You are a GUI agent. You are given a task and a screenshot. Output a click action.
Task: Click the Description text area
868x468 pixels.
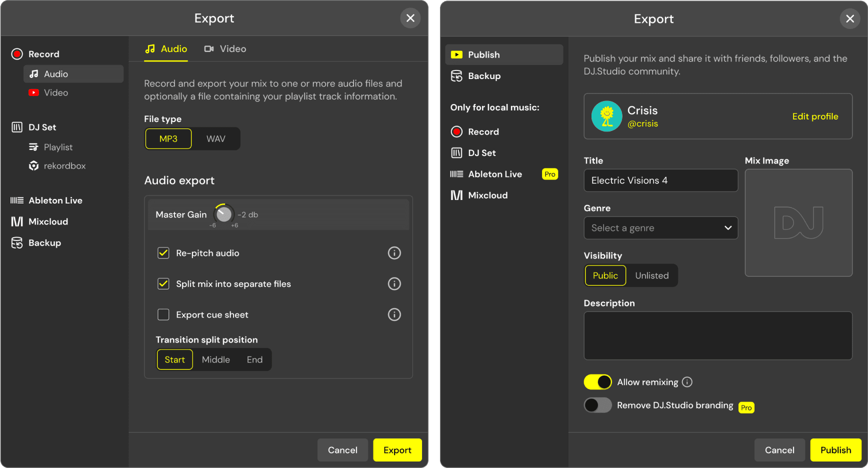[718, 335]
